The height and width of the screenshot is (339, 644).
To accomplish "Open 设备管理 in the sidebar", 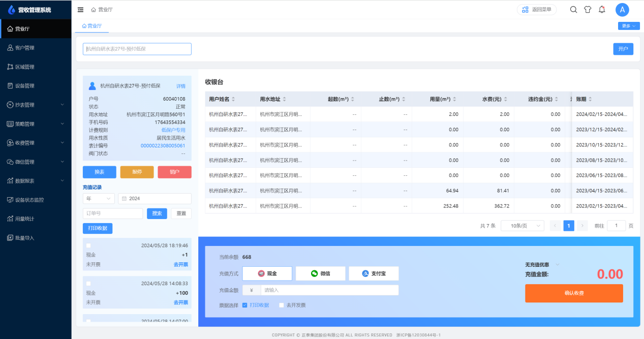I will tap(36, 86).
